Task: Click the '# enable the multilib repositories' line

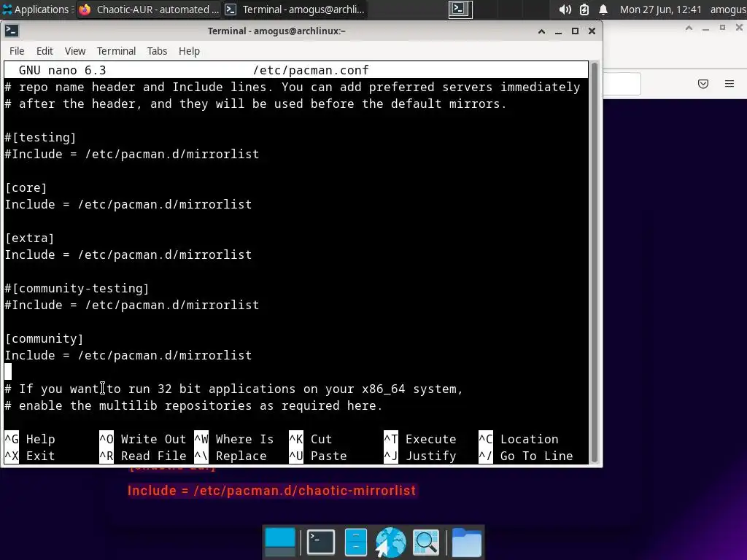Action: [x=193, y=405]
